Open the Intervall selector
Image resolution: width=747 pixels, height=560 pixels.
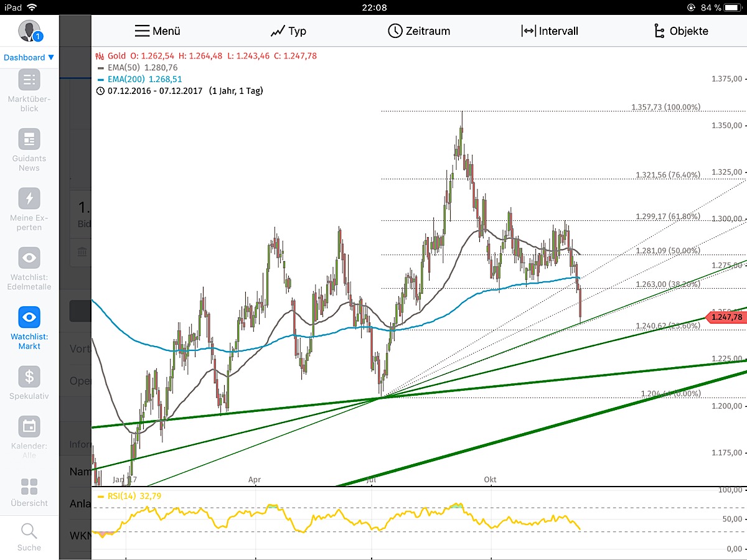550,30
